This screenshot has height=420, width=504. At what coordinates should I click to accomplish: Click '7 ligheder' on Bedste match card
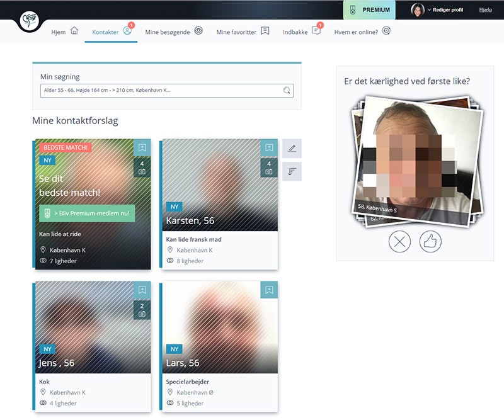[62, 261]
